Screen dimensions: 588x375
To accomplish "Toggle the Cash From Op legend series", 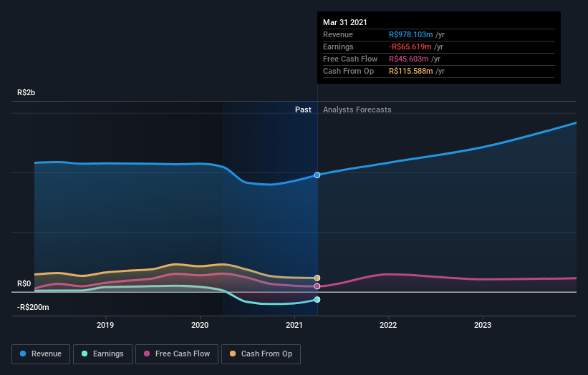I will pyautogui.click(x=261, y=354).
